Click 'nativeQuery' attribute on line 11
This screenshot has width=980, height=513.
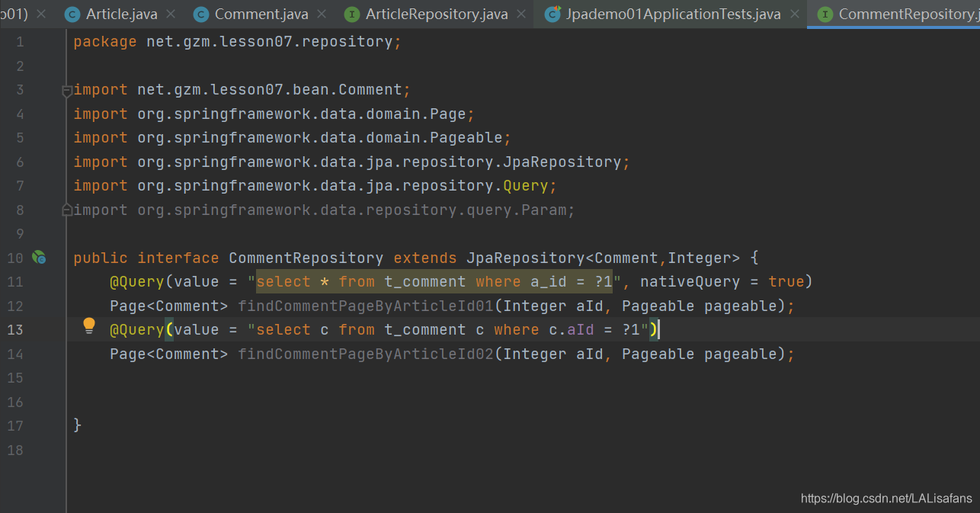pos(690,282)
